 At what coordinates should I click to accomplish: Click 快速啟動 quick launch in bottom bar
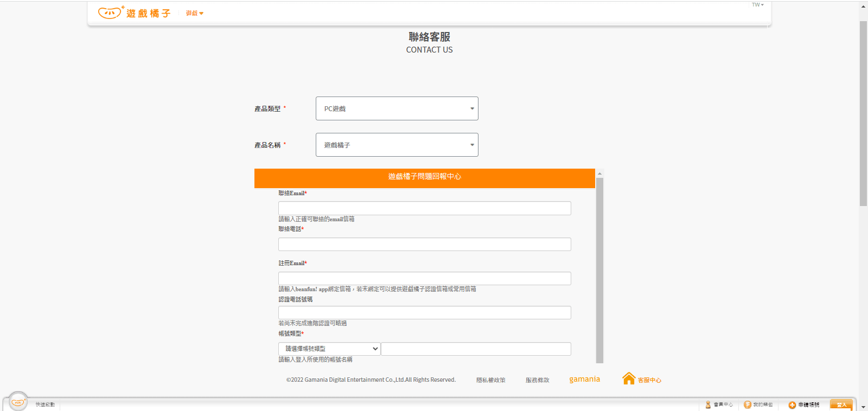point(45,404)
